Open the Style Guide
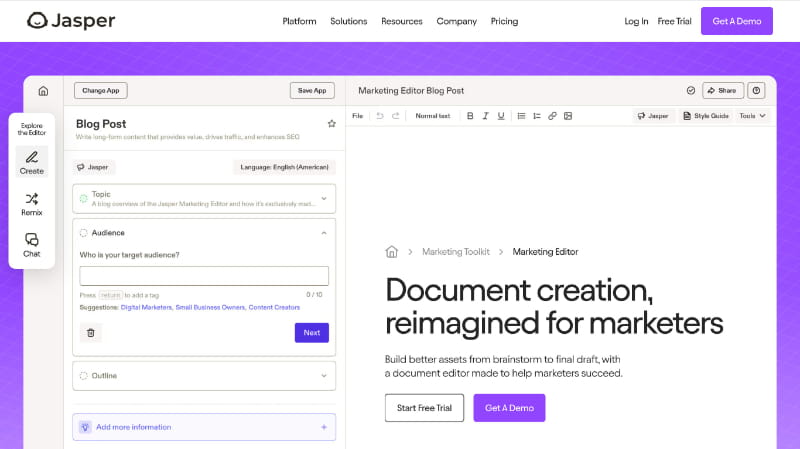 pos(706,116)
